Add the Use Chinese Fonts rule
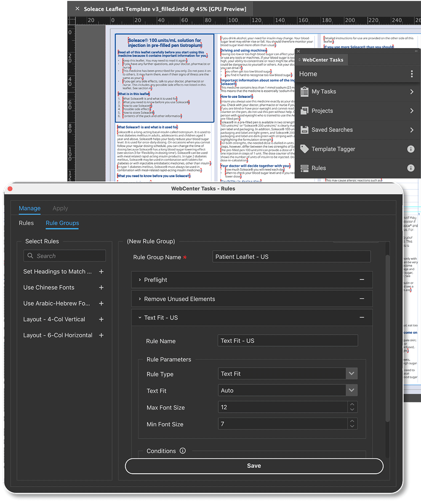This screenshot has width=421, height=504. click(101, 287)
